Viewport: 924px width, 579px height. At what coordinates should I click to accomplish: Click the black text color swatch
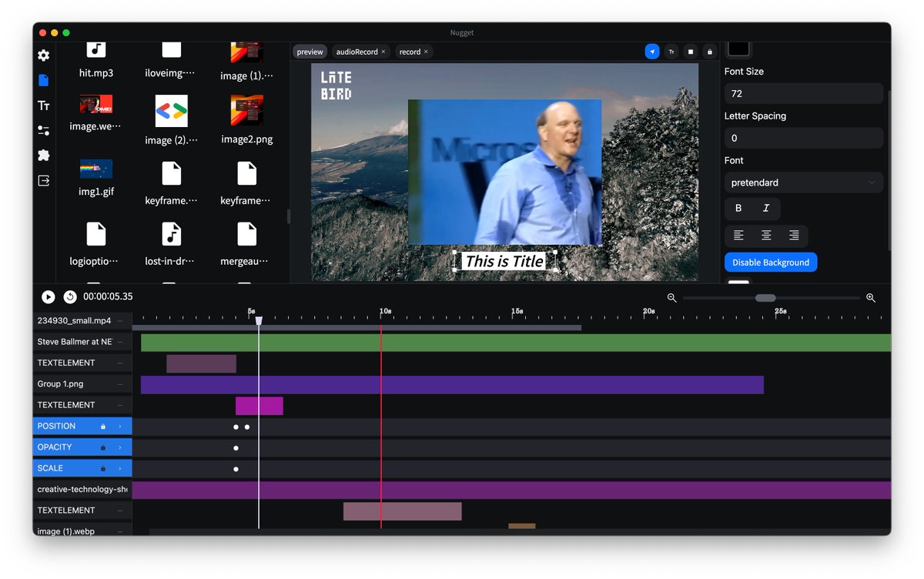pyautogui.click(x=738, y=47)
